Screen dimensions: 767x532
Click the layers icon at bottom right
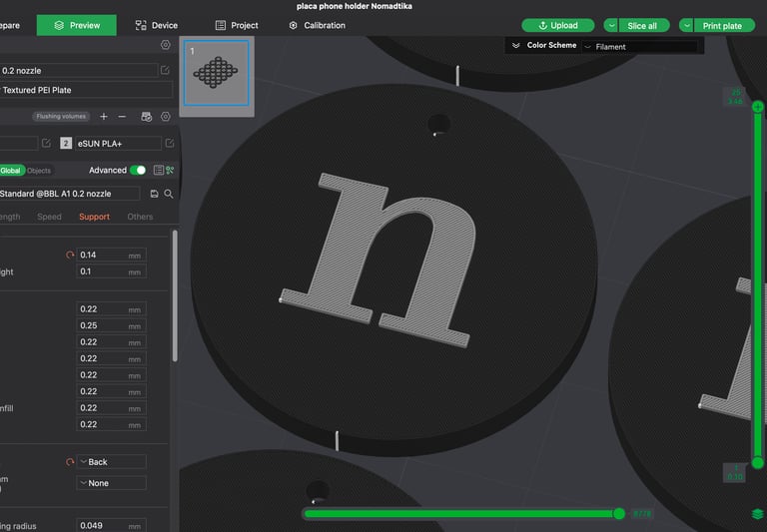757,514
